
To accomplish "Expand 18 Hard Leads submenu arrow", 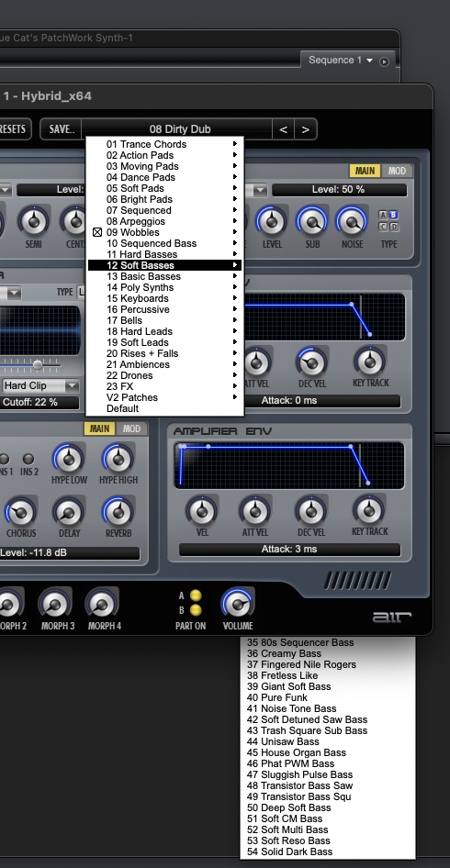I will tap(235, 331).
